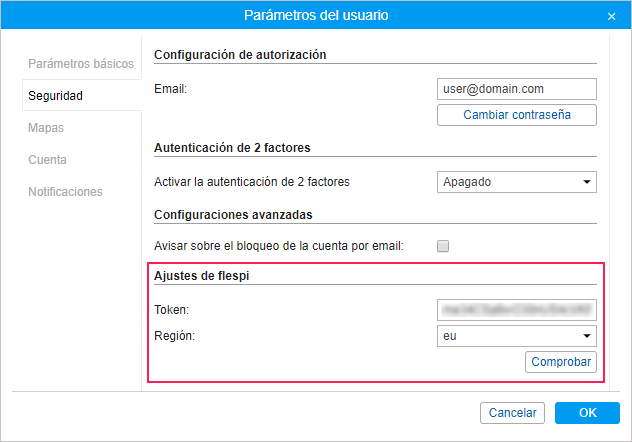Screen dimensions: 632x442
Task: Click the Ajustes de flespi heading
Action: click(x=198, y=275)
